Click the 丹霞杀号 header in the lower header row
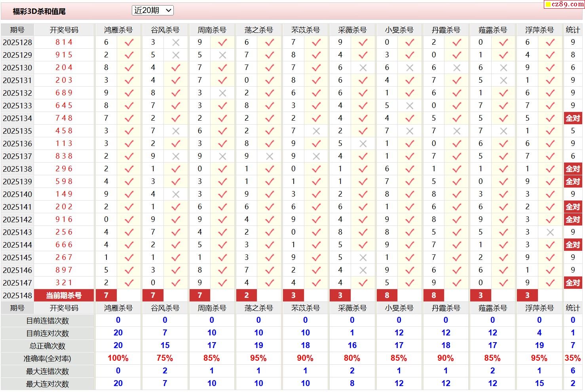Screen dimensions: 585x392 point(446,308)
